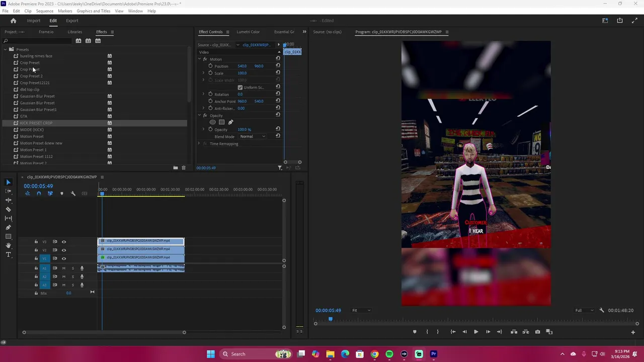Select the Pen tool in the tools panel
Screen dimensions: 644x362
click(8, 227)
